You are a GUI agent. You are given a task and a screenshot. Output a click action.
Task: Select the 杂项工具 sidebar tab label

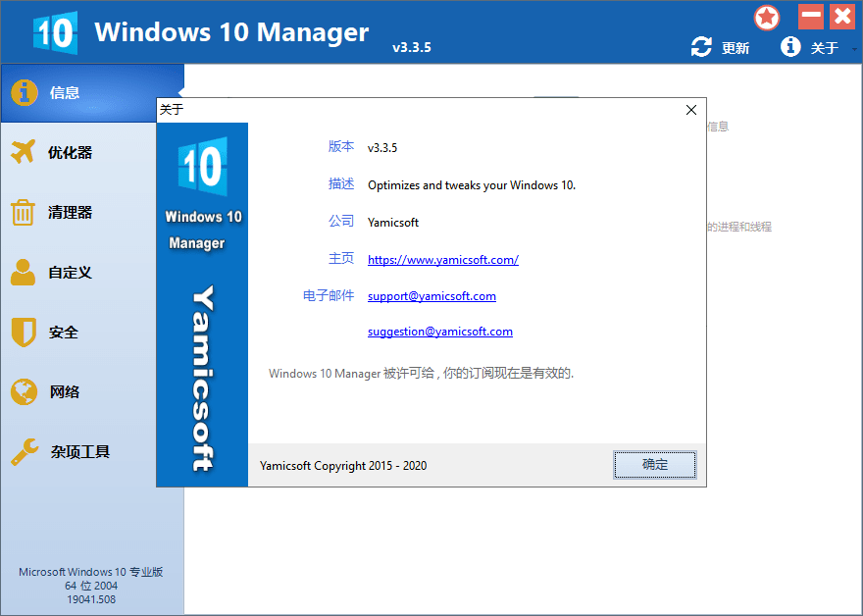[80, 452]
